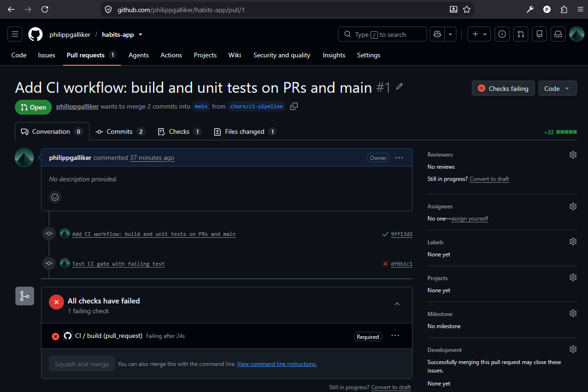Collapse All checks have failed section
This screenshot has height=392, width=588.
point(397,304)
